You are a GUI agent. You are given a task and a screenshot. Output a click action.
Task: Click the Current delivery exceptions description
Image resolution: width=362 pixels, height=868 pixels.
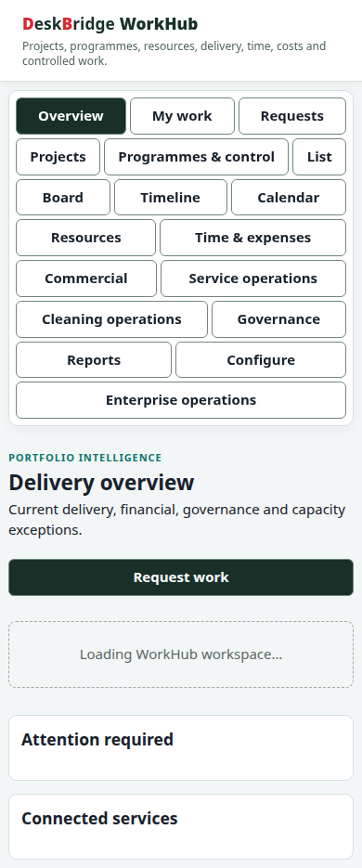[177, 520]
